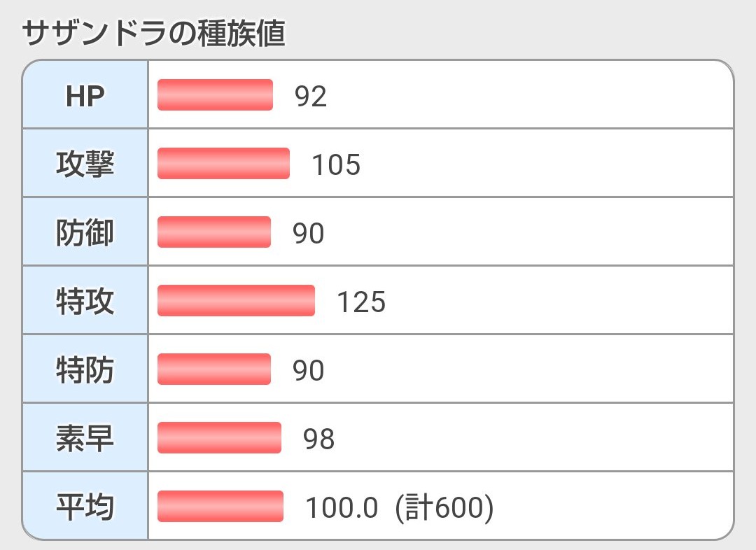Select the 特防 red stat bar

(213, 369)
